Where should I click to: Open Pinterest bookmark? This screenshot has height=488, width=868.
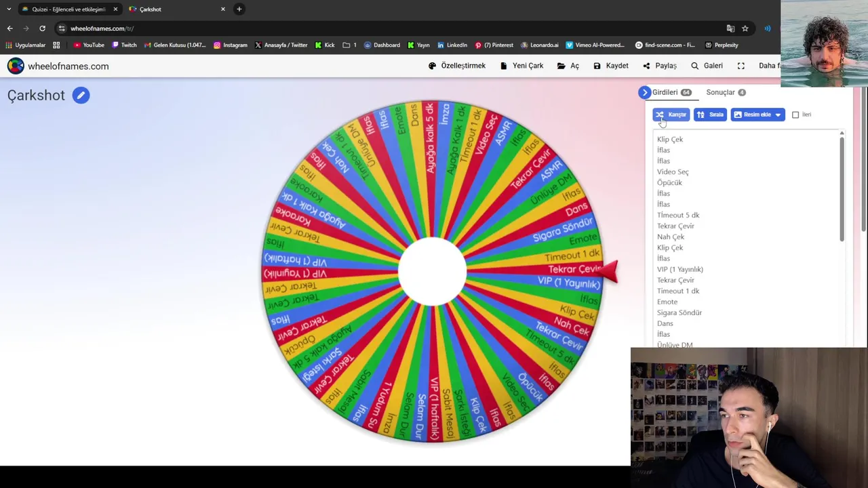[494, 45]
